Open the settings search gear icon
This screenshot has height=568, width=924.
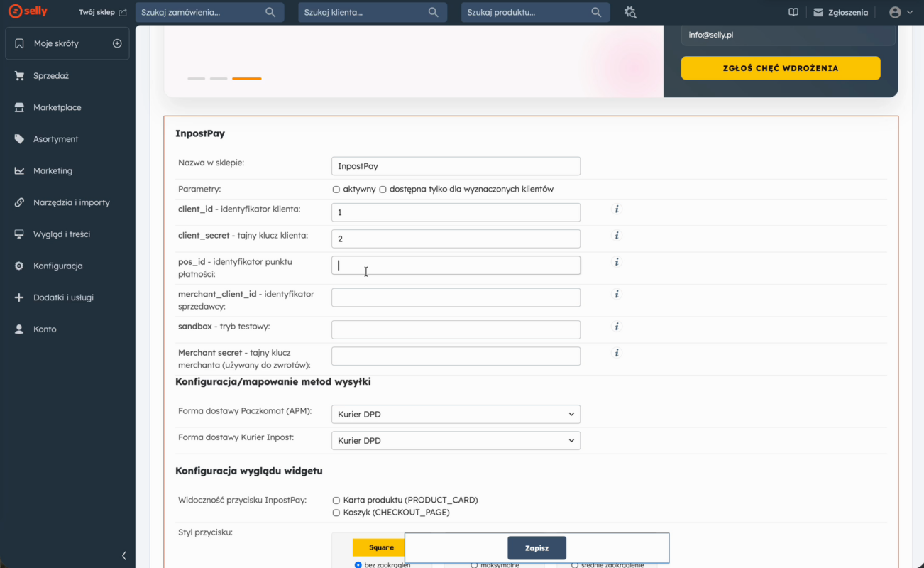630,12
